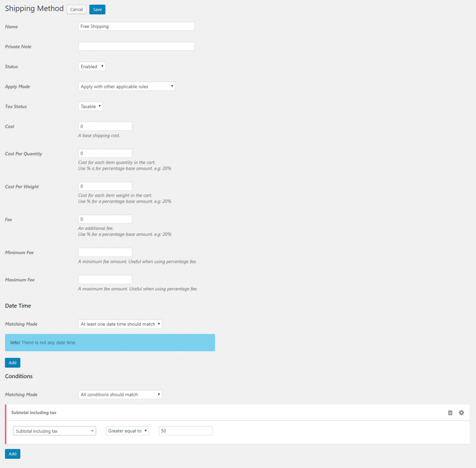This screenshot has height=468, width=476.
Task: Click the 'A base shipping cost.' hint
Action: [x=99, y=135]
